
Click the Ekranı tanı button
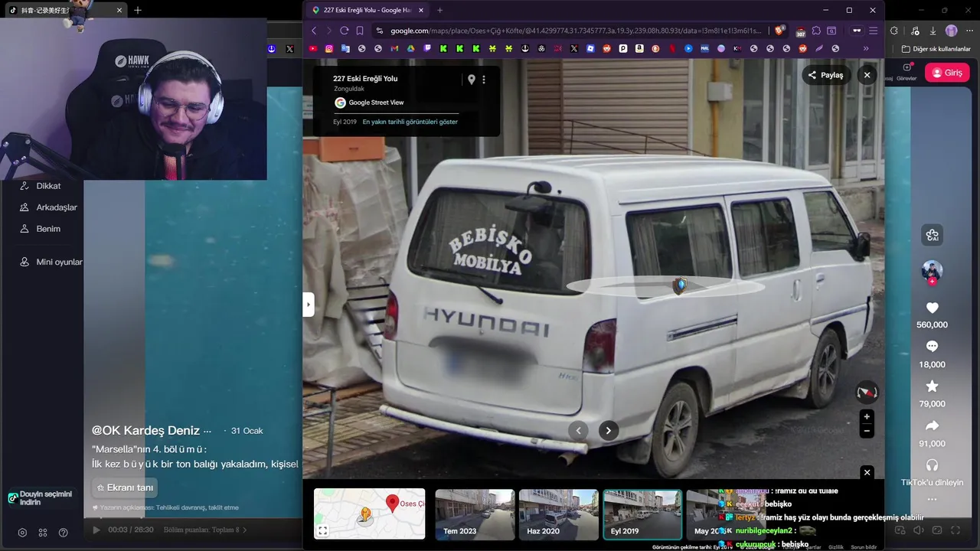[126, 487]
